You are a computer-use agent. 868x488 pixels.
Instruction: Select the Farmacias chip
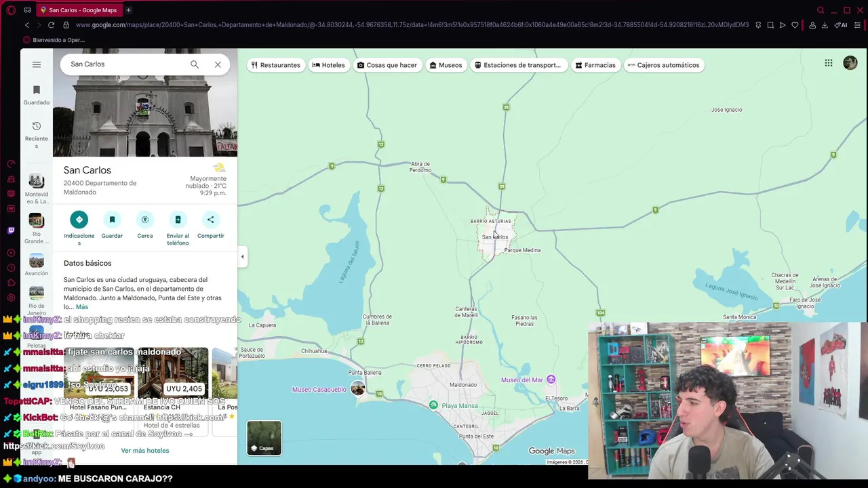(x=595, y=65)
